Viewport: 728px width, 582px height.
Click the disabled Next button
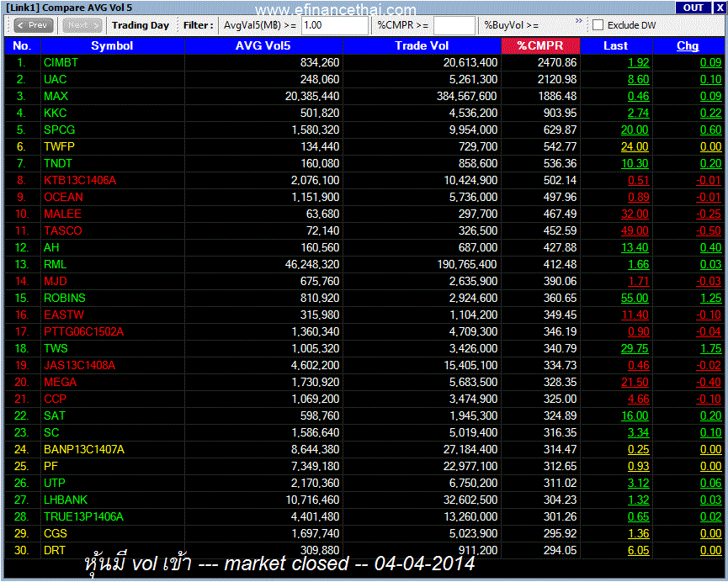point(82,25)
